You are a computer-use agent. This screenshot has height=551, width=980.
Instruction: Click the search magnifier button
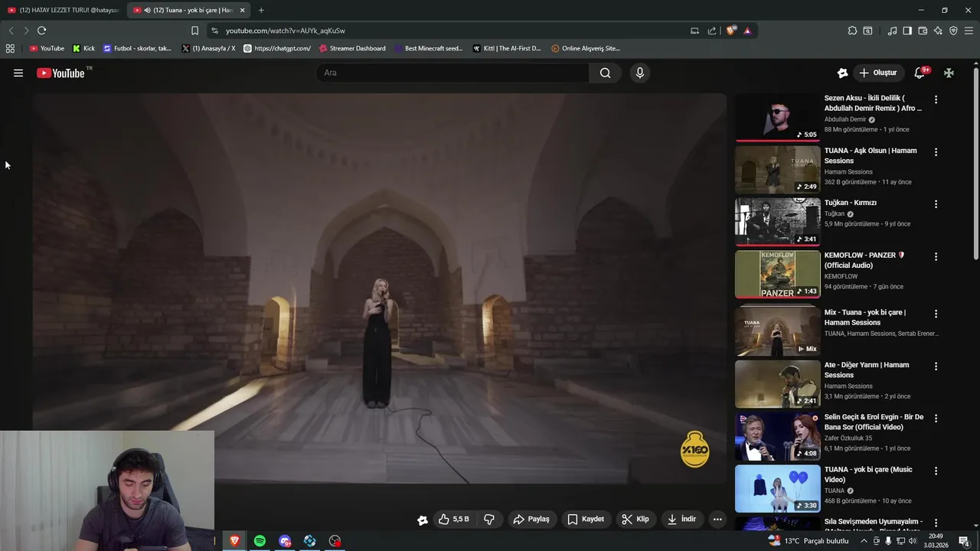tap(605, 73)
